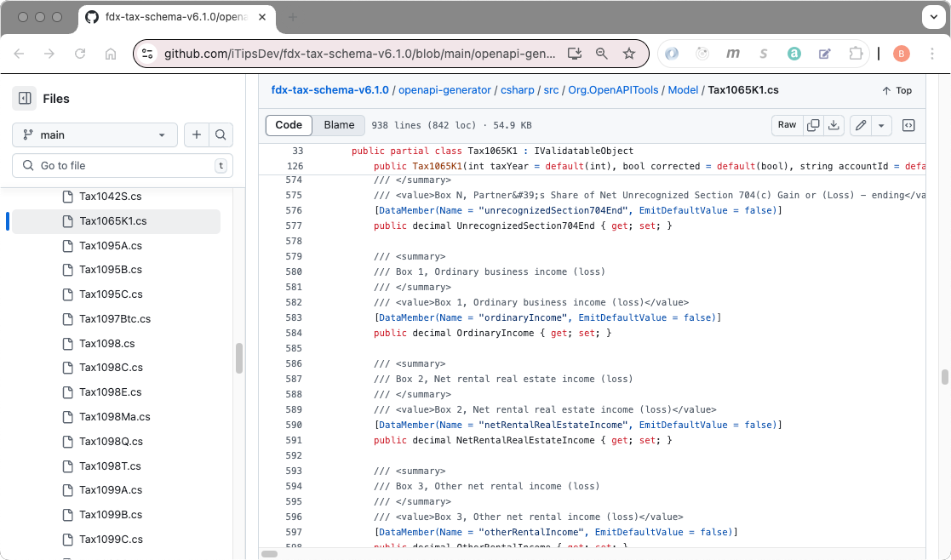Zoom the page with the magnifier icon
Image resolution: width=951 pixels, height=560 pixels.
click(x=602, y=53)
